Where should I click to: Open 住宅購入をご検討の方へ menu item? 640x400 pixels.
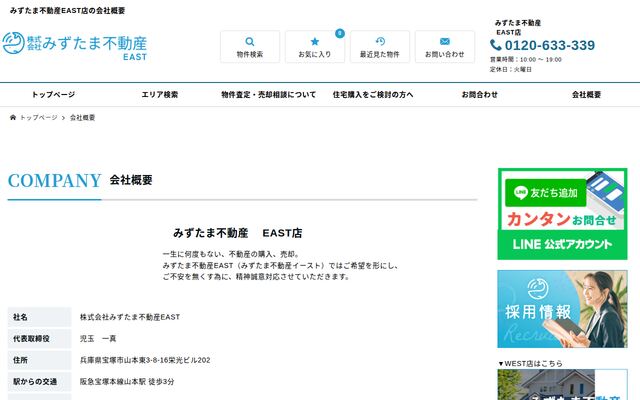[373, 95]
